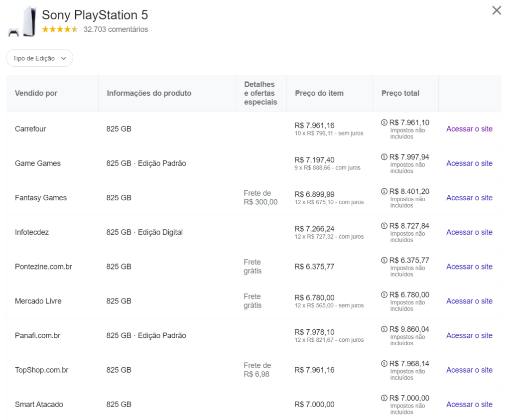Click the price info icon for Pontezine.com.br total
The height and width of the screenshot is (420, 510).
coord(384,260)
